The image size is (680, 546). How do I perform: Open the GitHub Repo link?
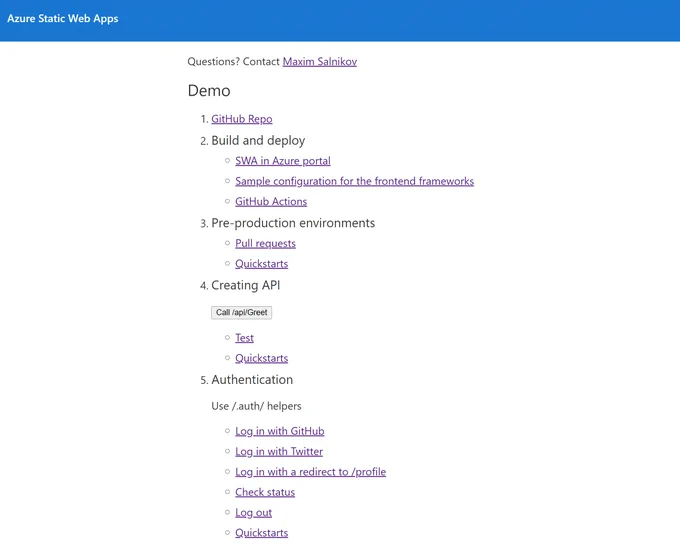(242, 119)
